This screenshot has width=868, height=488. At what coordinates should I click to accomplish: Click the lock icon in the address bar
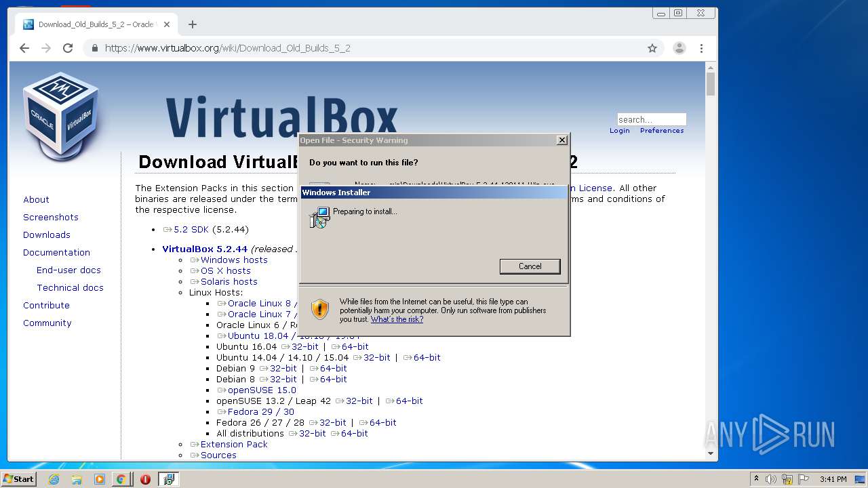95,48
